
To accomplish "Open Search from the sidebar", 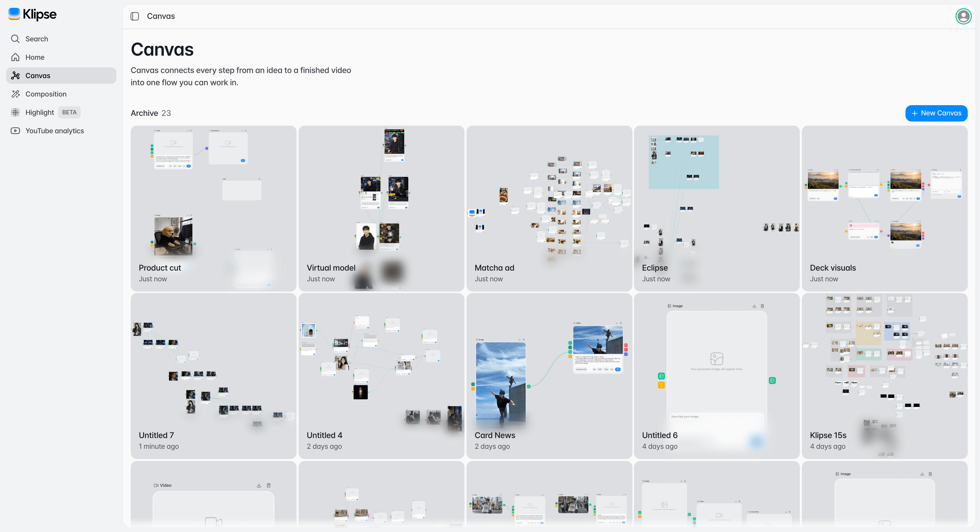I will [x=61, y=39].
